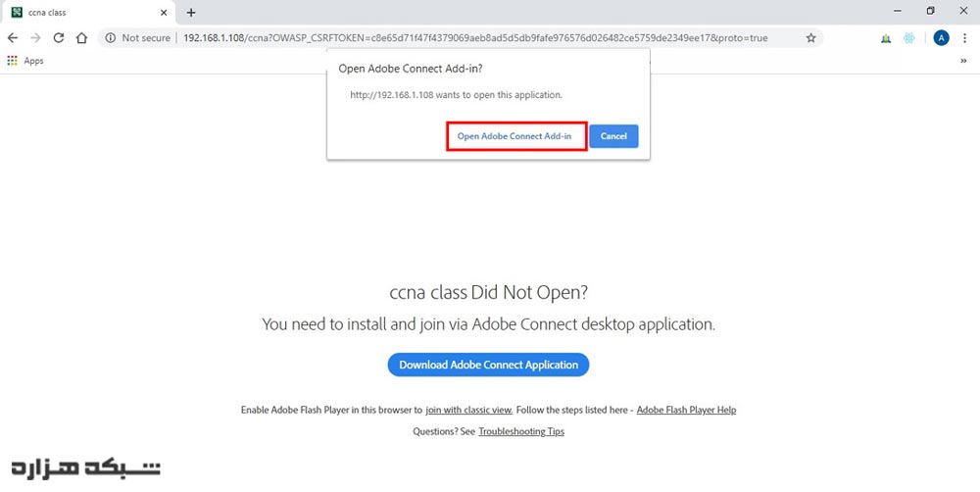Open the Adobe Flash Player Help link

686,410
